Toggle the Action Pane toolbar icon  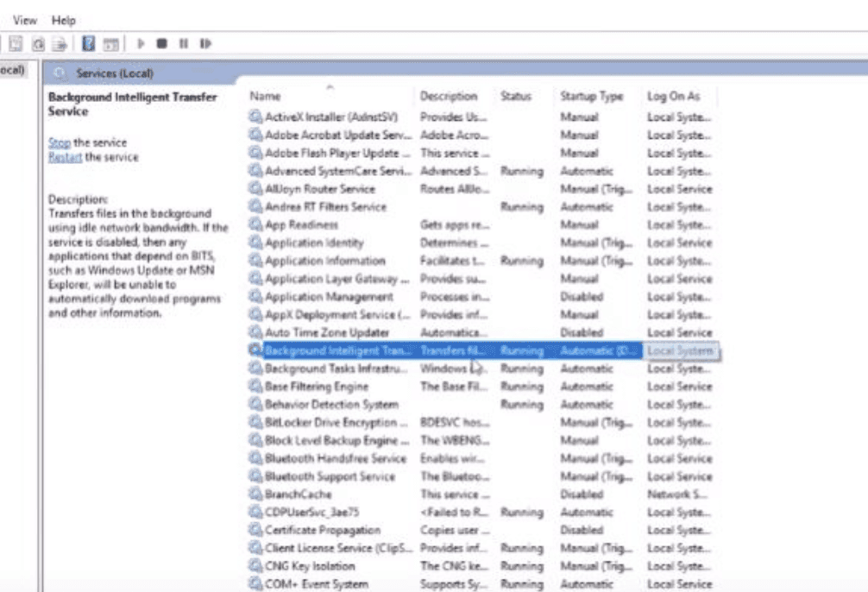[110, 44]
